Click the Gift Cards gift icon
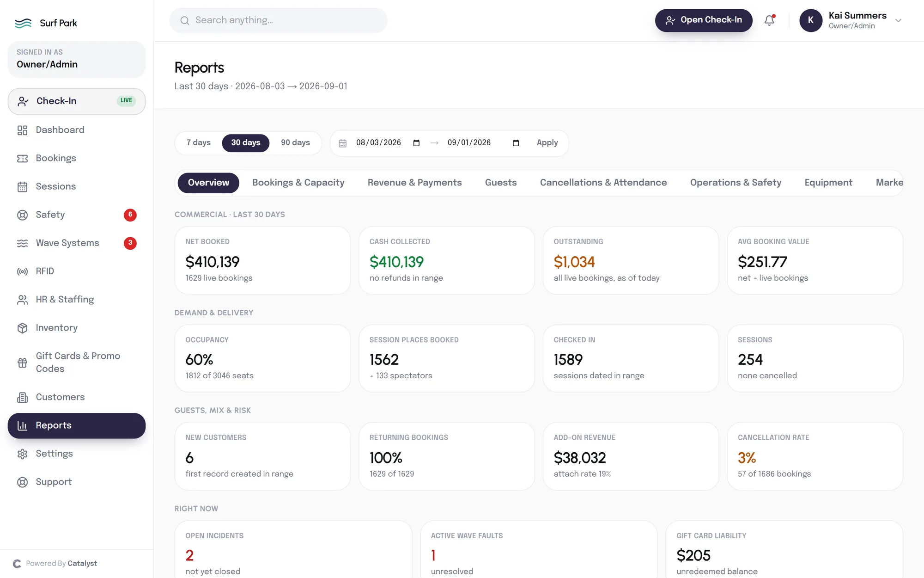 point(22,363)
